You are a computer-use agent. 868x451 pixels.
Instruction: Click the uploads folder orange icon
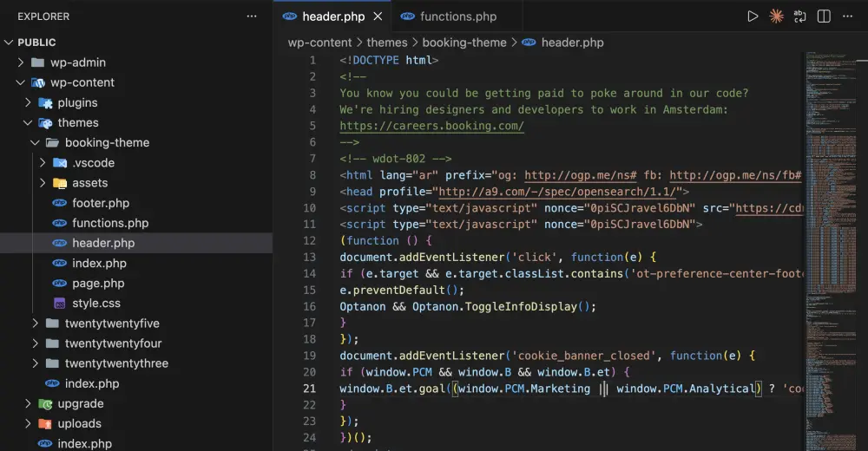pos(45,424)
